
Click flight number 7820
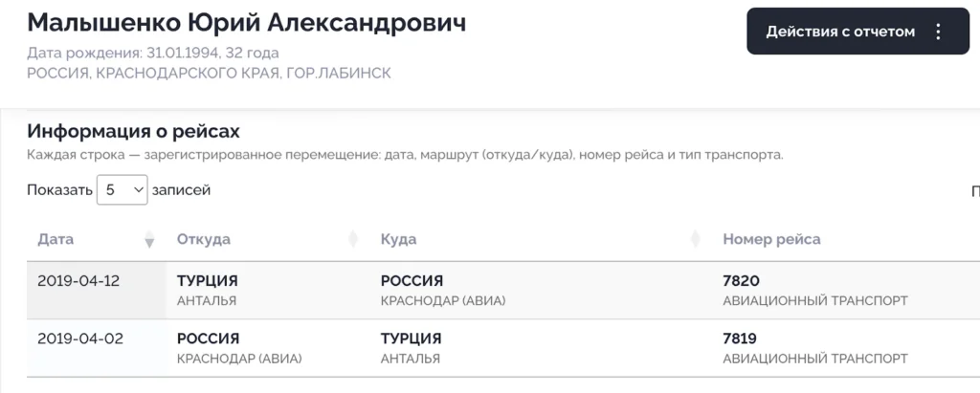pos(741,281)
